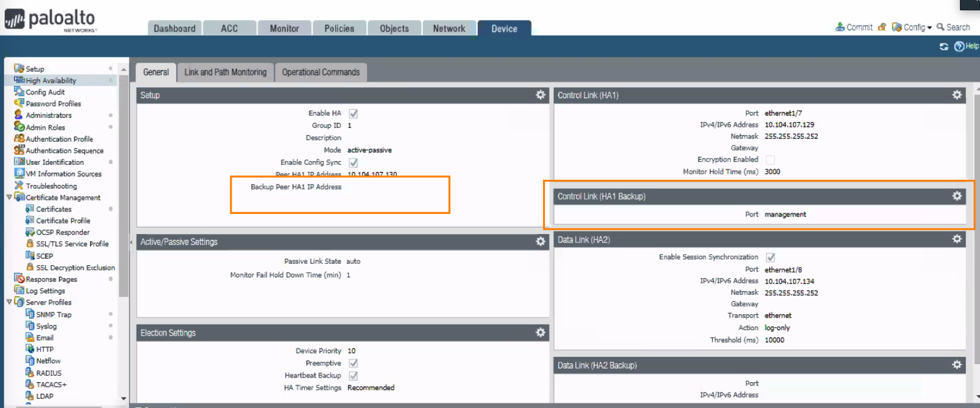Click the Commit button
This screenshot has width=980, height=408.
(854, 27)
